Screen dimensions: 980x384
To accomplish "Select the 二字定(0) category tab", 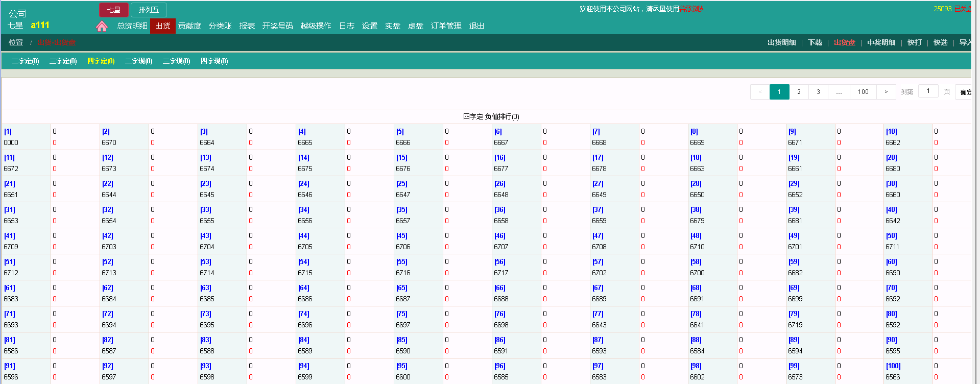I will tap(25, 61).
